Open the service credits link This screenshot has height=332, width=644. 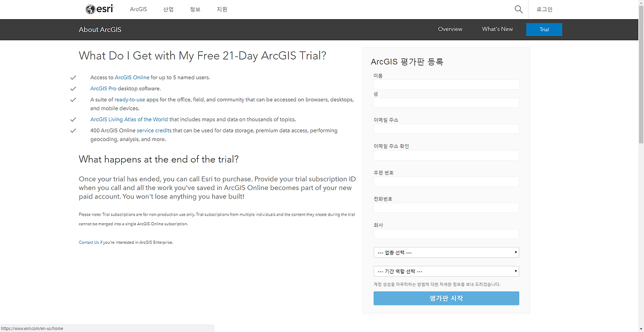[x=154, y=130]
